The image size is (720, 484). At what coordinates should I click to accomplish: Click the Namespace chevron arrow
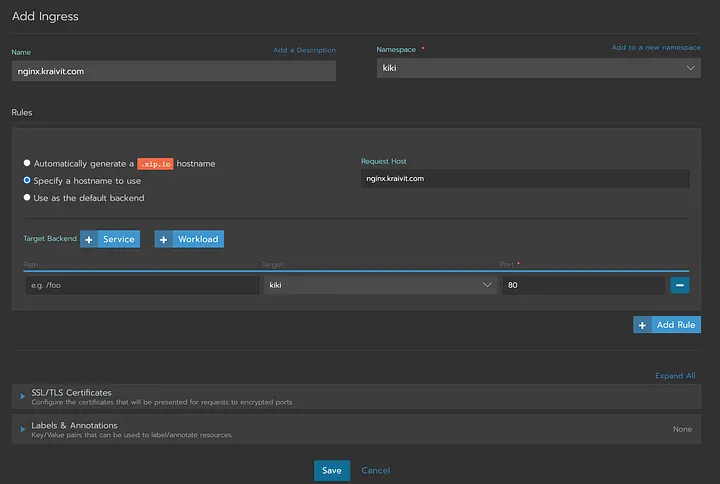tap(690, 68)
